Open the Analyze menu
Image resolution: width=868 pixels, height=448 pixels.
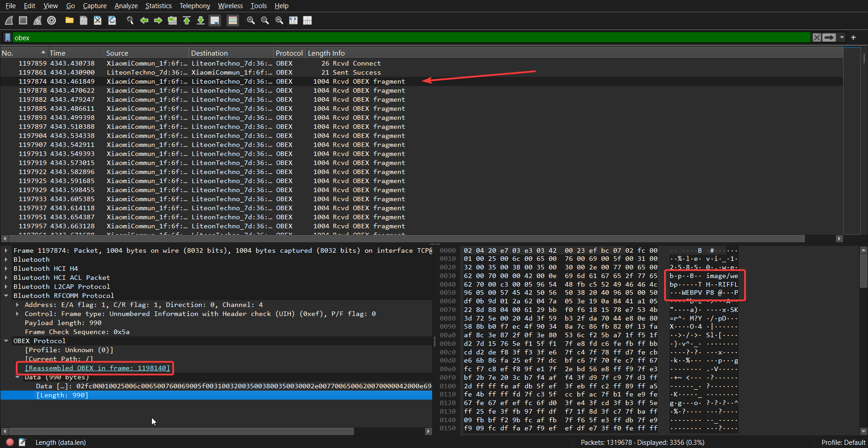tap(126, 6)
